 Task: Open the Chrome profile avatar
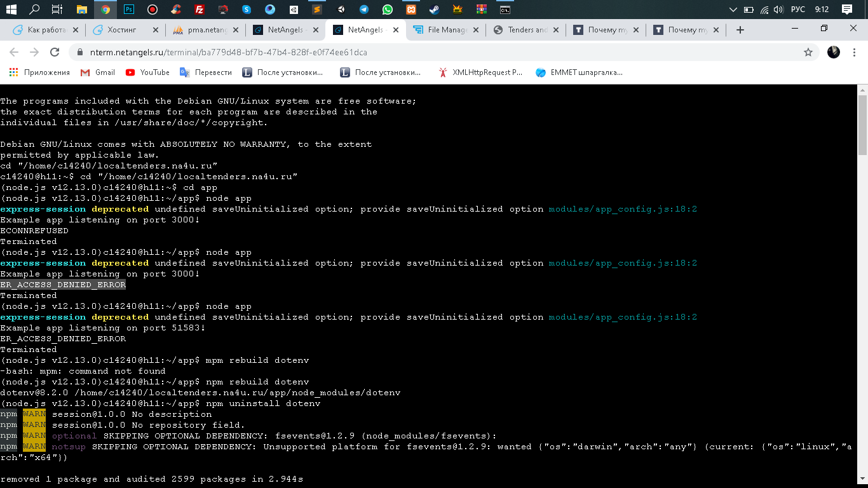click(x=834, y=52)
